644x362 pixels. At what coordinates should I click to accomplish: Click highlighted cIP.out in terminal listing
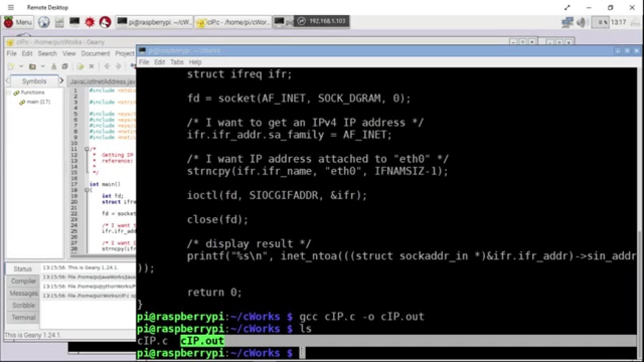click(202, 341)
